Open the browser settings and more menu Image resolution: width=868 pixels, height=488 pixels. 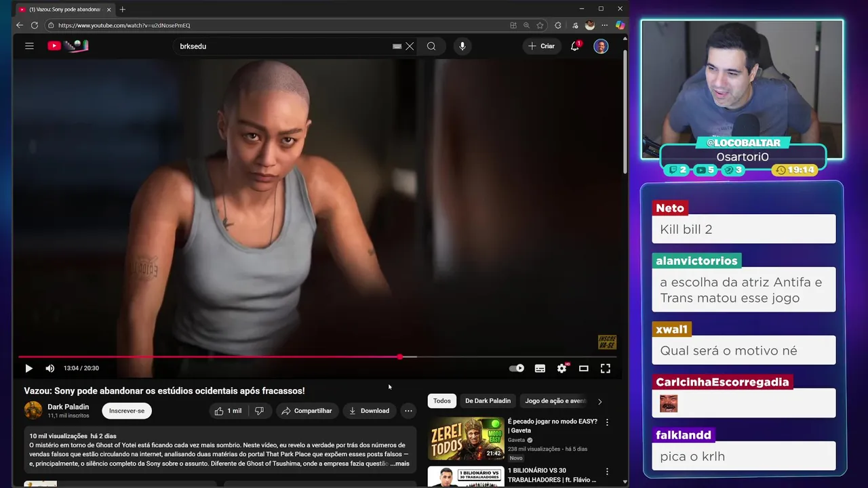605,25
